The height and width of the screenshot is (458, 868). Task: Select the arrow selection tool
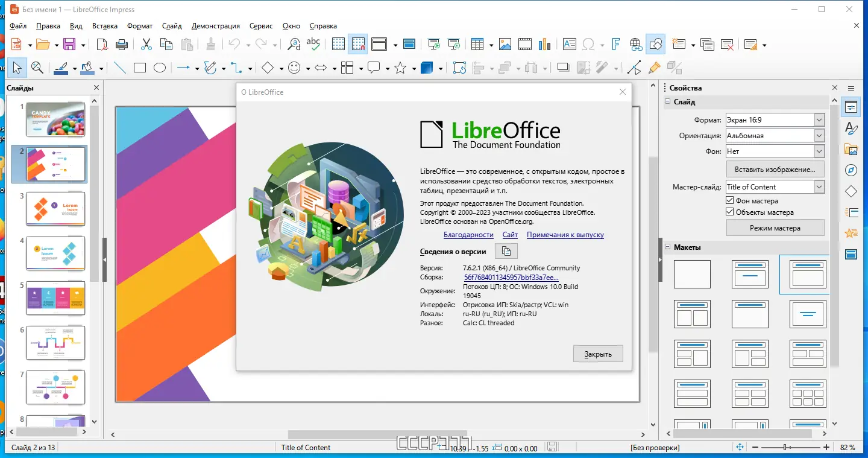point(17,68)
